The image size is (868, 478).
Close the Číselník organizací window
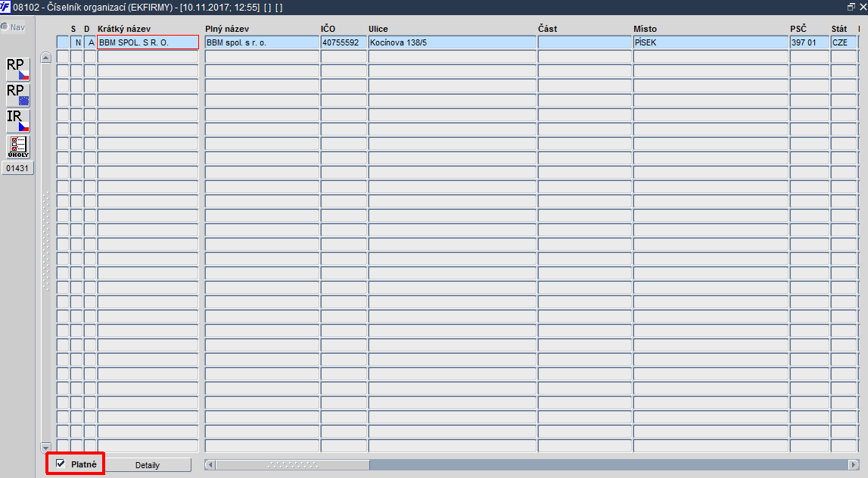[863, 8]
